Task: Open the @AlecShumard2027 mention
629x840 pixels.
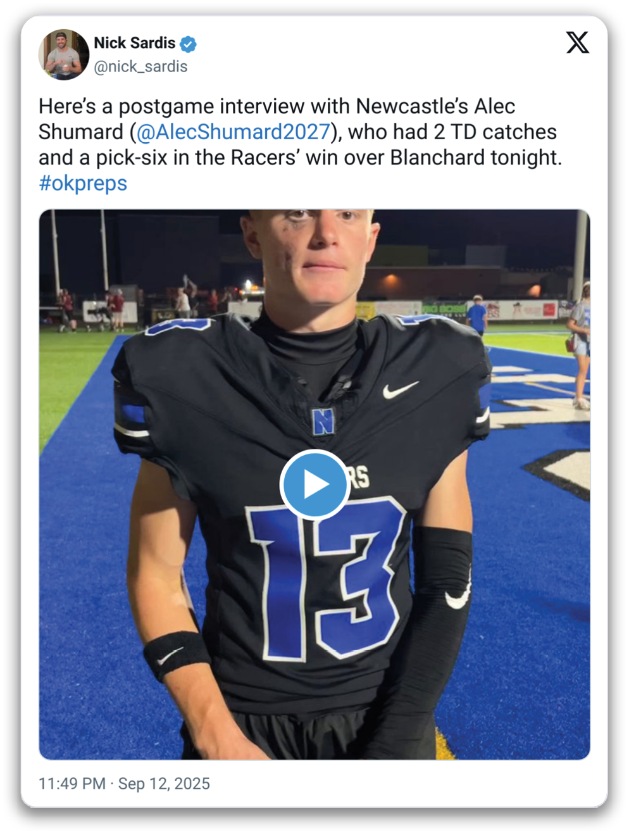Action: [234, 132]
